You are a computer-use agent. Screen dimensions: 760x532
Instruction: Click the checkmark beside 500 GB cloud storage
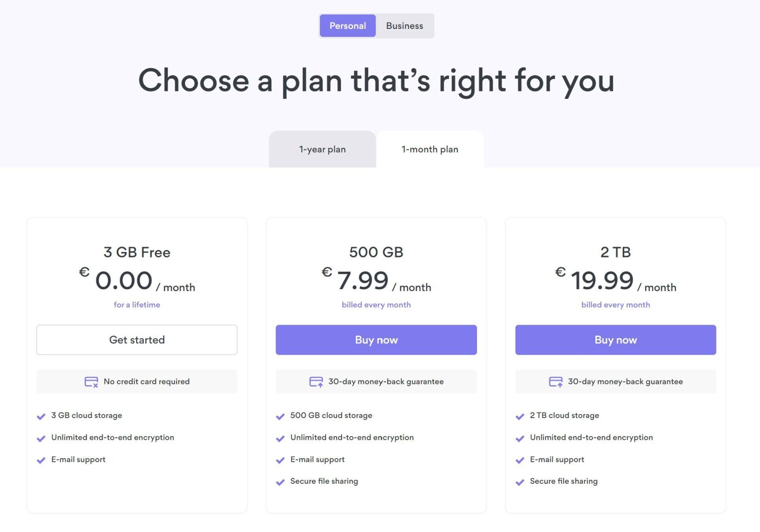pyautogui.click(x=280, y=417)
